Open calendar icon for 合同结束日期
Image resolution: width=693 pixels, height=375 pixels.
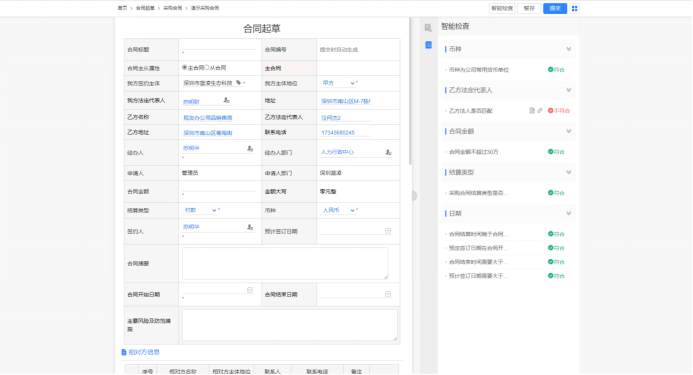point(388,294)
